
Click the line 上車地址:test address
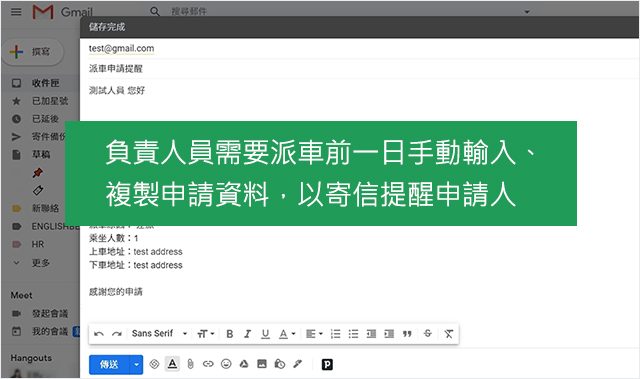tap(136, 252)
